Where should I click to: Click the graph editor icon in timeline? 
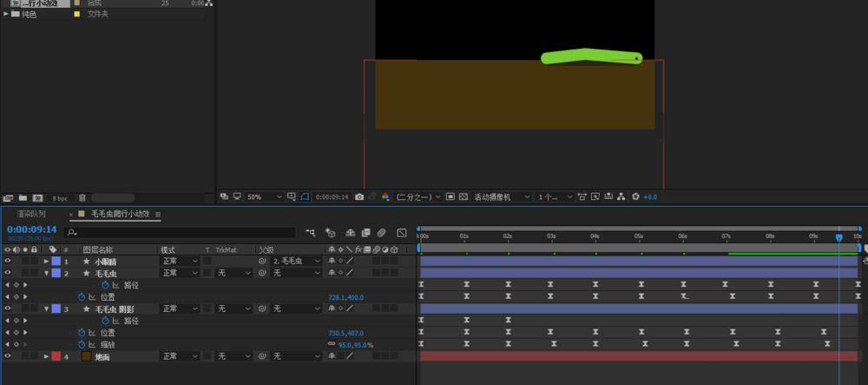click(x=402, y=233)
